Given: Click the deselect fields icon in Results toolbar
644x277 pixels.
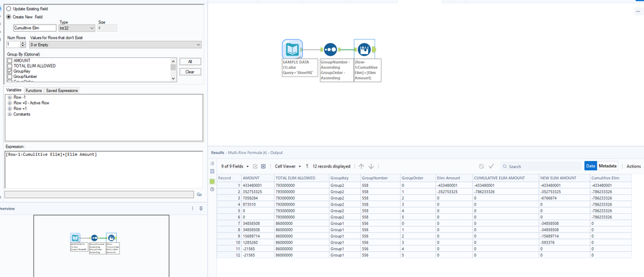Looking at the screenshot, I should pos(263,166).
